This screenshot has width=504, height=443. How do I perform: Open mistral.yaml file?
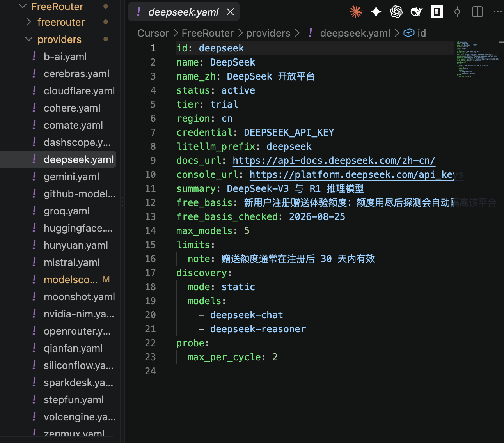pyautogui.click(x=72, y=262)
